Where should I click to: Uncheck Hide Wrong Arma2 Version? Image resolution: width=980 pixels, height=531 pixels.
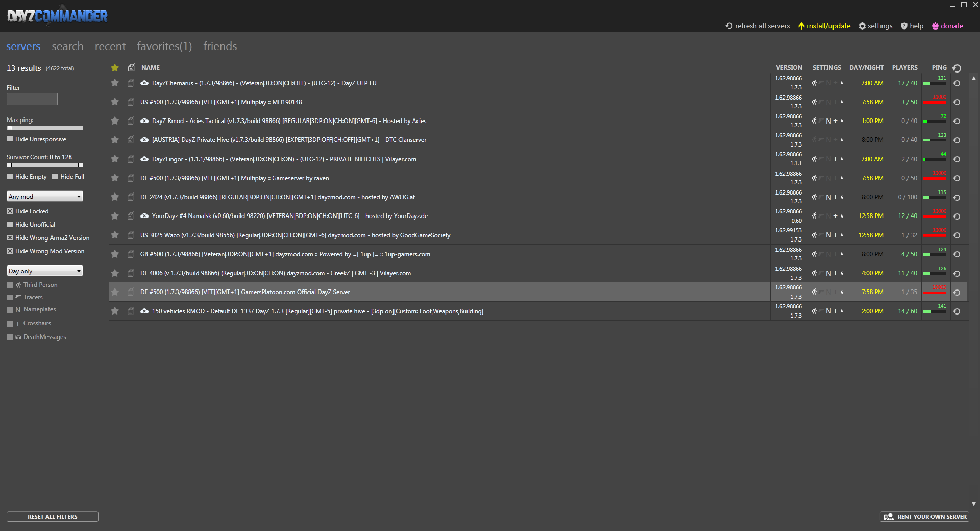tap(10, 237)
